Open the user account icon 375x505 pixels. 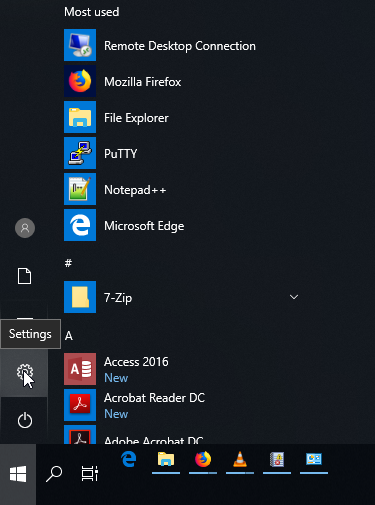click(x=25, y=228)
